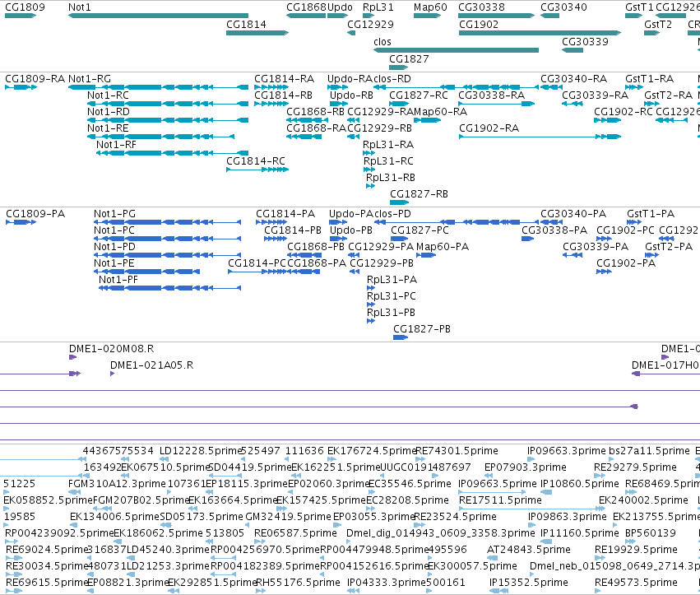Select transcript Not1-RC
Viewport: 700px width, 595px height.
point(168,104)
